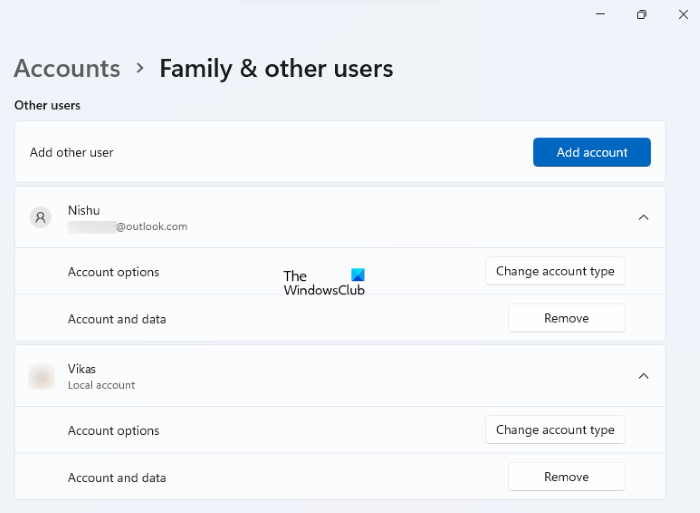Remove the Nishu account
700x513 pixels.
click(566, 318)
